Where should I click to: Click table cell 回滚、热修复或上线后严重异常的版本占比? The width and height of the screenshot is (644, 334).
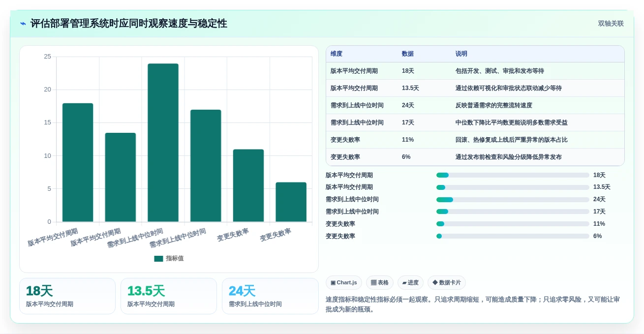[512, 140]
